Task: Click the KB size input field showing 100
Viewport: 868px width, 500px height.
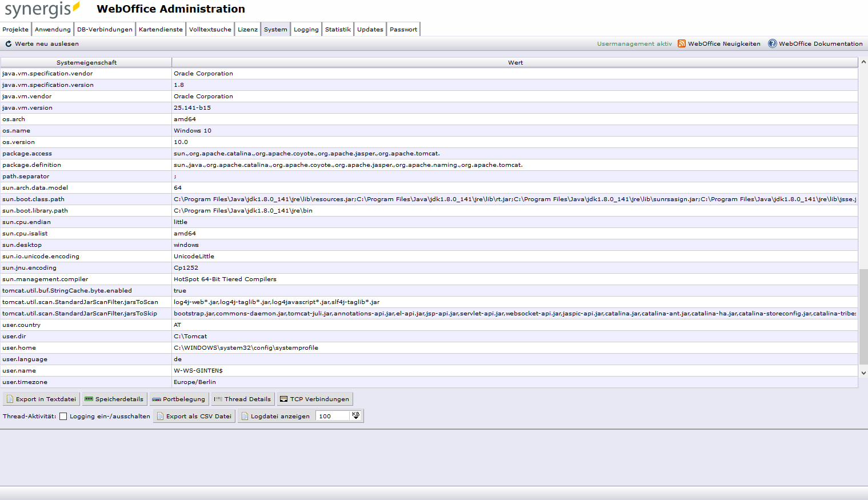Action: point(333,415)
